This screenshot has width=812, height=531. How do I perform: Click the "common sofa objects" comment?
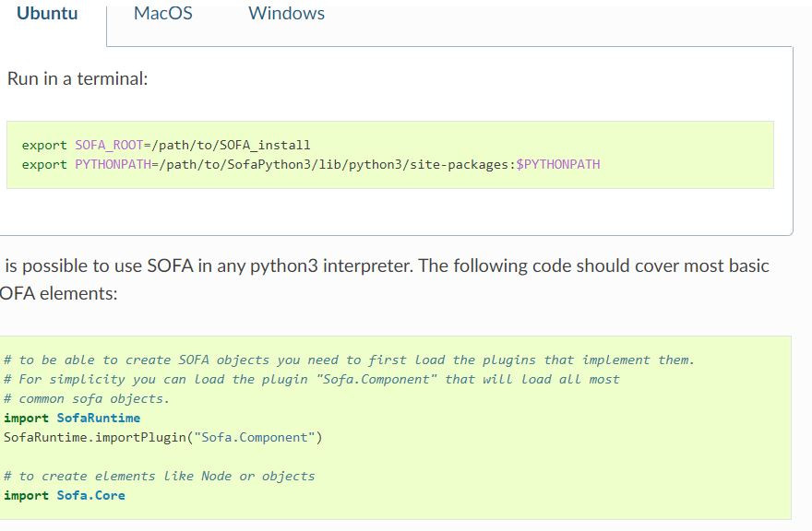87,398
